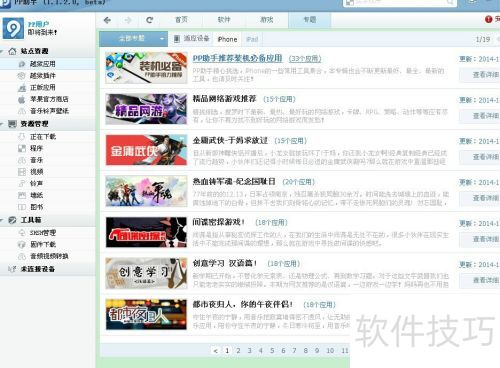Open the 首页 tab

(x=181, y=20)
